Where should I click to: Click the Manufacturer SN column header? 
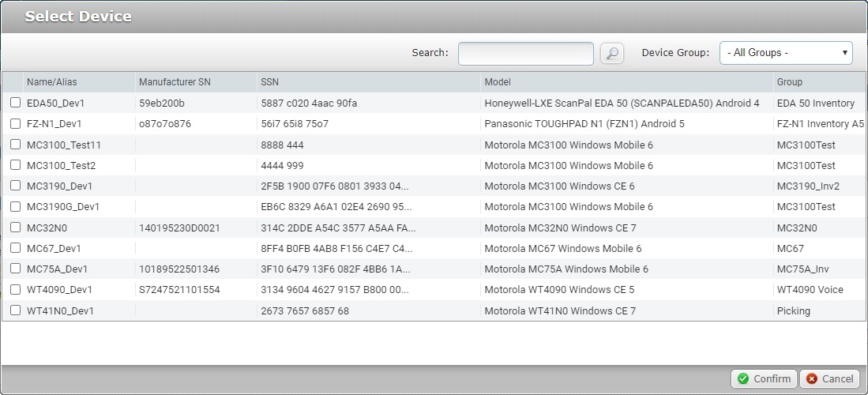coord(175,82)
